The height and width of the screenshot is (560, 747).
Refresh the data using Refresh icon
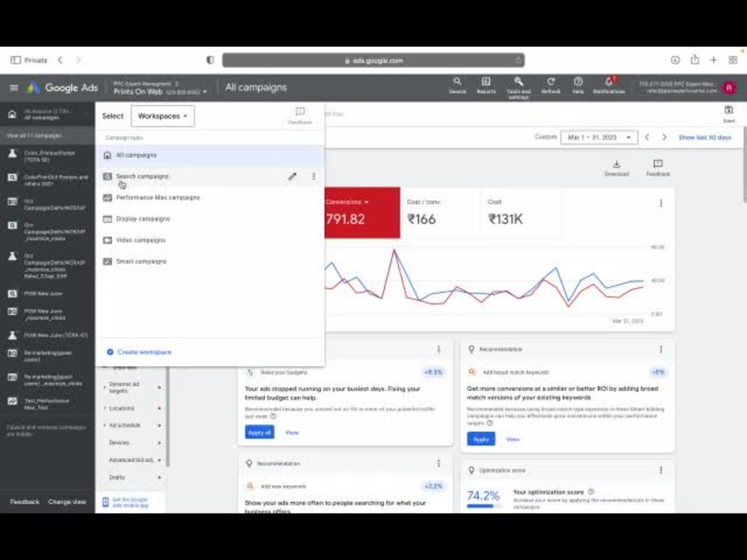coord(551,86)
